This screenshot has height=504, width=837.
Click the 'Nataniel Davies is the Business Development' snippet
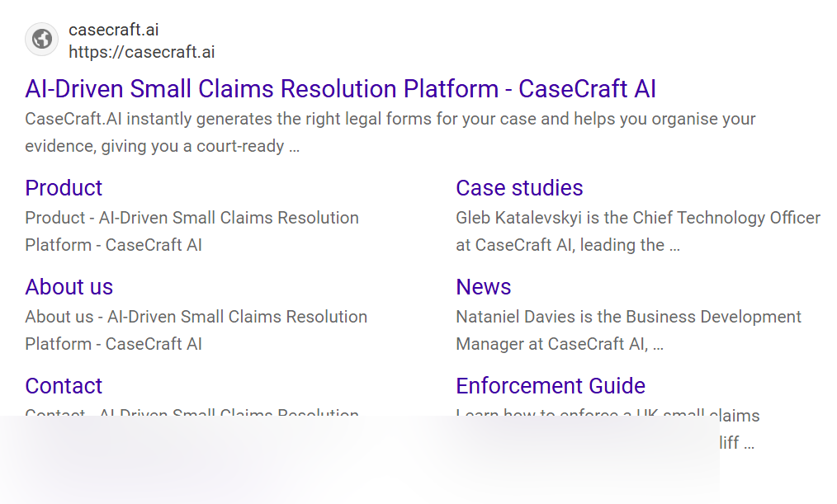[628, 330]
